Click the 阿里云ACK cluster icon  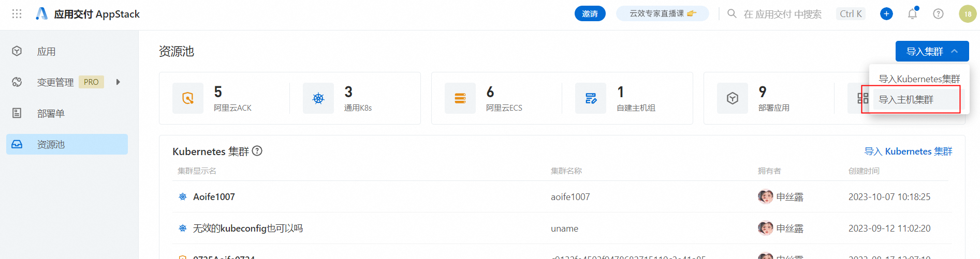(188, 98)
